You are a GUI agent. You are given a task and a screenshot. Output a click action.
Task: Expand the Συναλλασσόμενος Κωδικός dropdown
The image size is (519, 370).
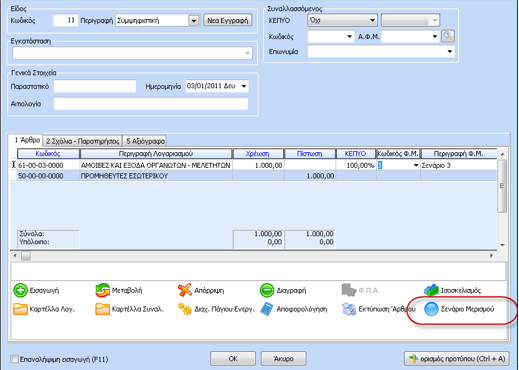pos(349,36)
